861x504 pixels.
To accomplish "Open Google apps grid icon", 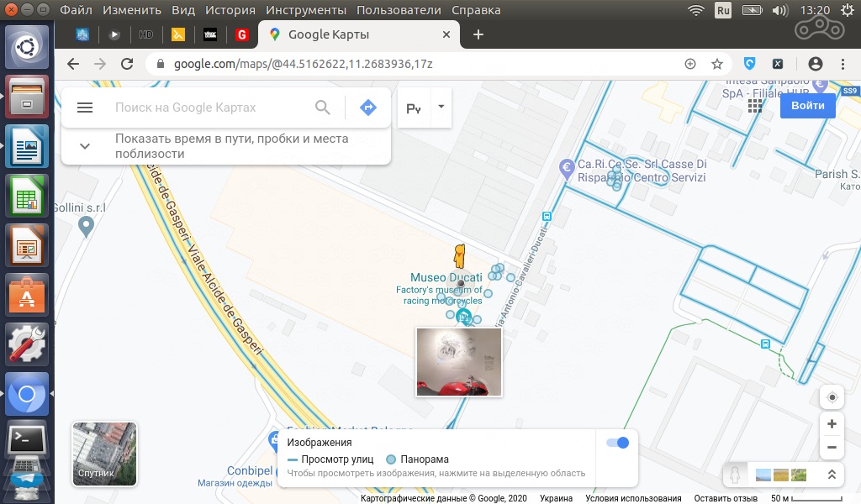I will coord(755,106).
